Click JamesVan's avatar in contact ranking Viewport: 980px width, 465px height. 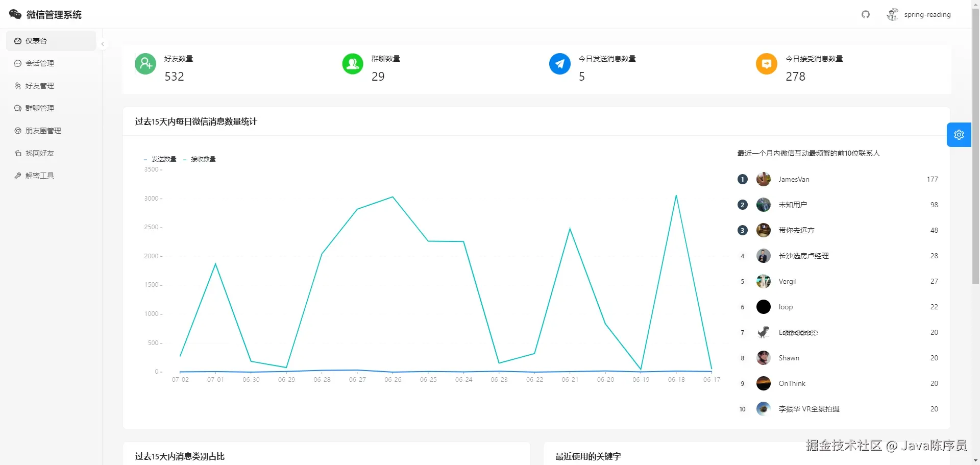[x=764, y=179]
